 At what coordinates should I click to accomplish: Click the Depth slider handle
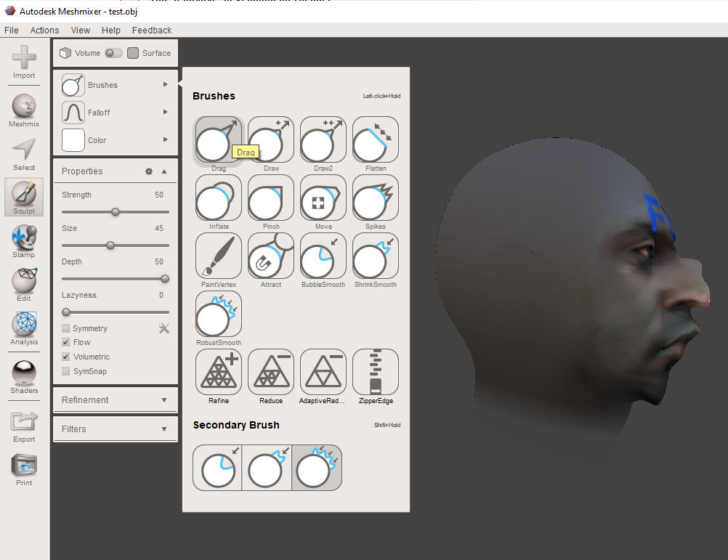(165, 279)
